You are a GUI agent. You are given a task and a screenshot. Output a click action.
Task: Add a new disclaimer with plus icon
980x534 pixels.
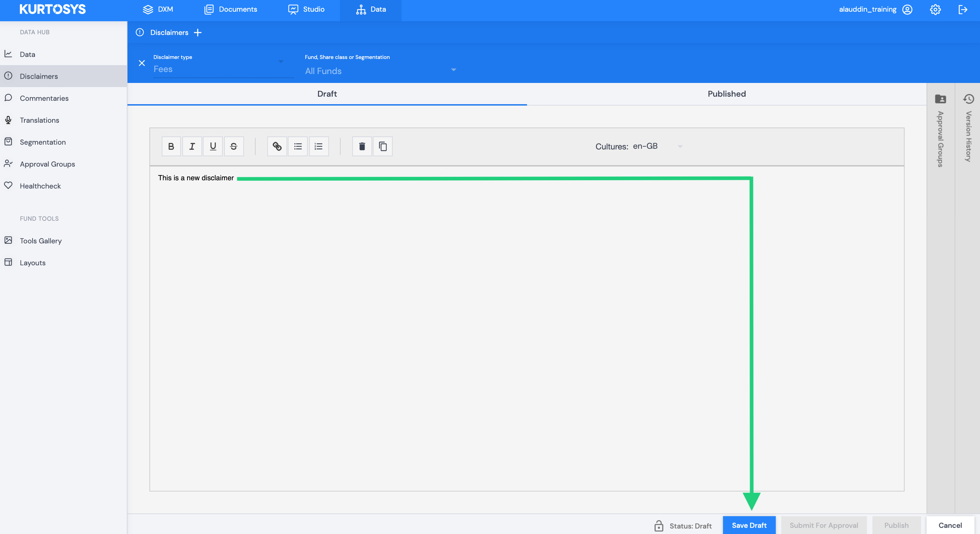tap(197, 32)
